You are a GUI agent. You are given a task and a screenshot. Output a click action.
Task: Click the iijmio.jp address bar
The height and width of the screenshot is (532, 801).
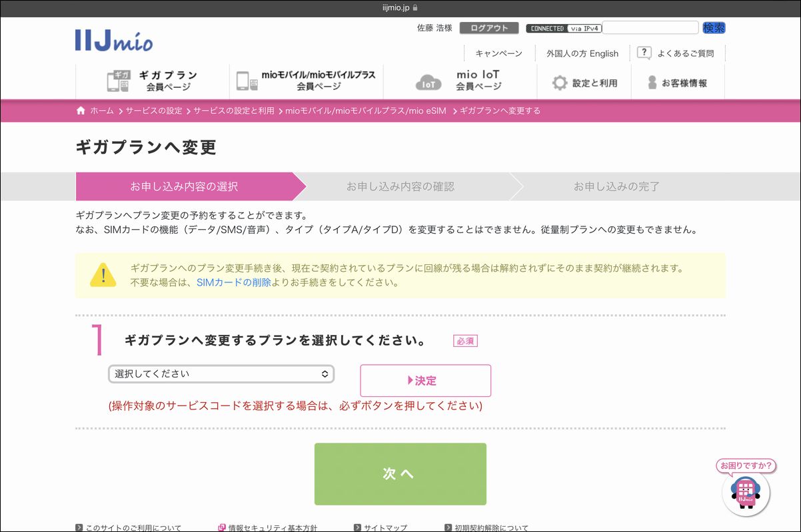[x=400, y=8]
